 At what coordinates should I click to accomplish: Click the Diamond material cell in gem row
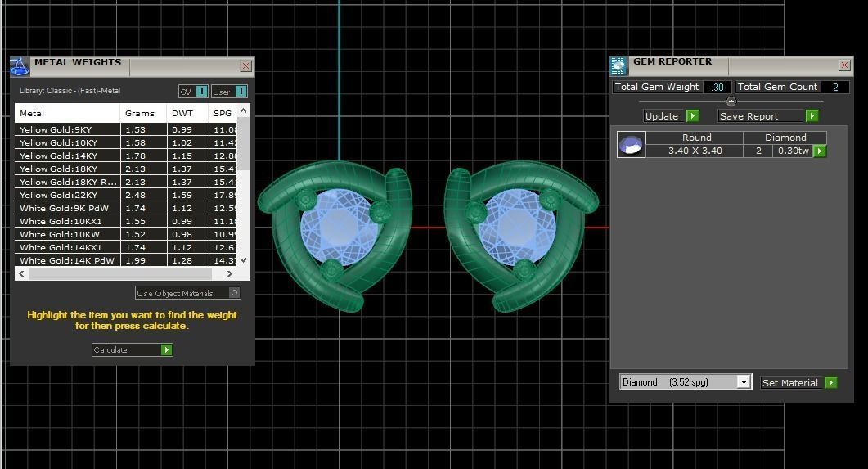click(785, 138)
